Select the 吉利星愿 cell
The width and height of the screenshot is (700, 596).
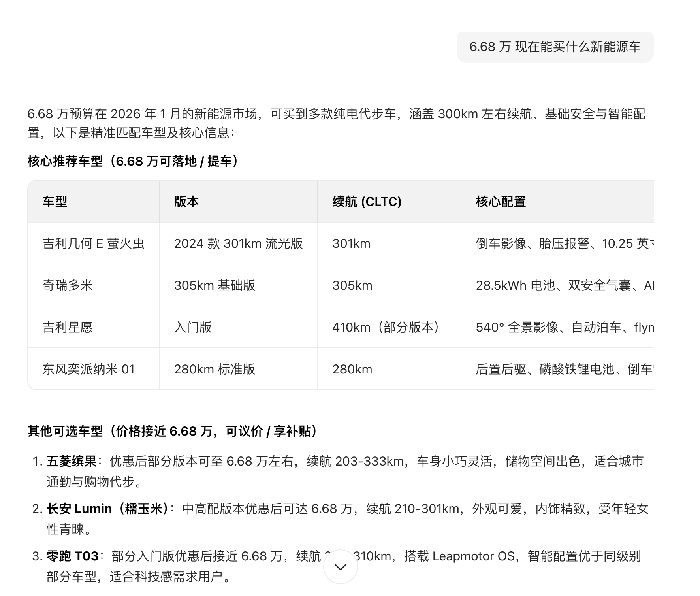point(94,327)
